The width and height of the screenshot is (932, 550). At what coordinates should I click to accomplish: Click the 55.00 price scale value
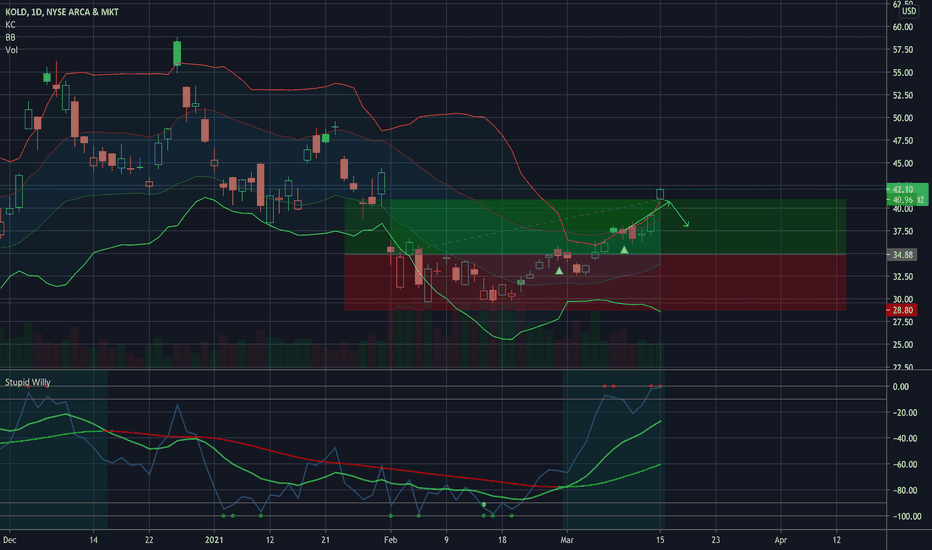[902, 73]
